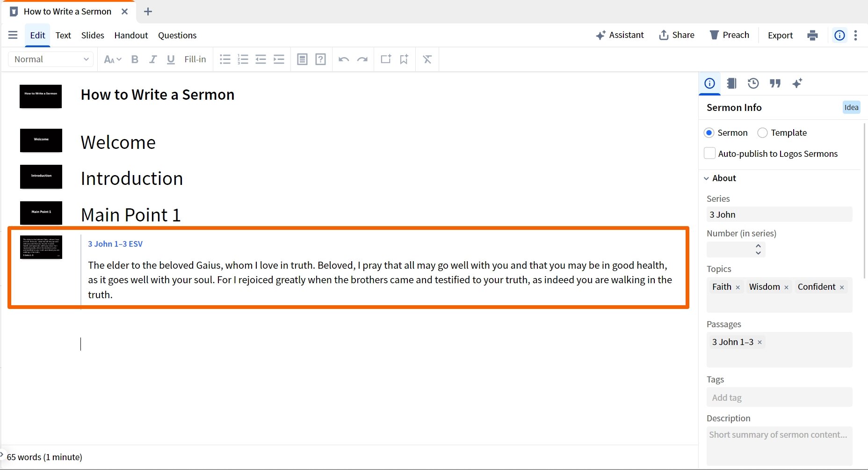Click the Preach button
Viewport: 868px width, 470px height.
coord(730,35)
